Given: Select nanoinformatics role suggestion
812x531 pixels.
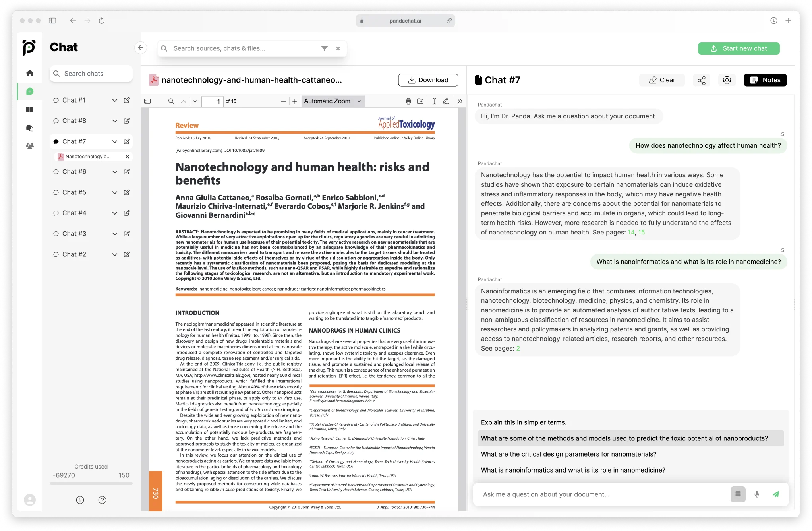Looking at the screenshot, I should 631,470.
